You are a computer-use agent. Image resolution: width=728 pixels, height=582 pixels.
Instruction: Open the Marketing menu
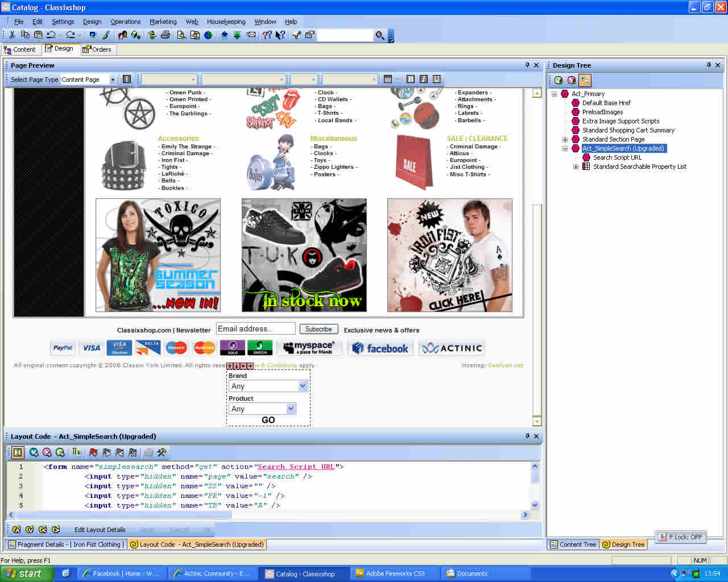163,22
